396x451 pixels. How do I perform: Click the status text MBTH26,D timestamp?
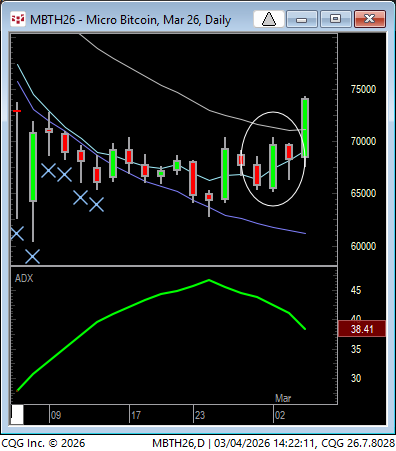click(x=274, y=443)
